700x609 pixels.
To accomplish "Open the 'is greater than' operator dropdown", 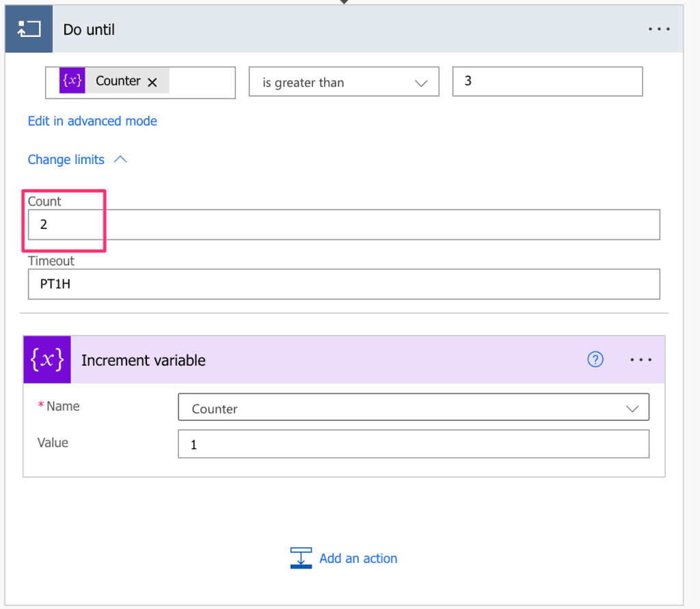I will (344, 82).
